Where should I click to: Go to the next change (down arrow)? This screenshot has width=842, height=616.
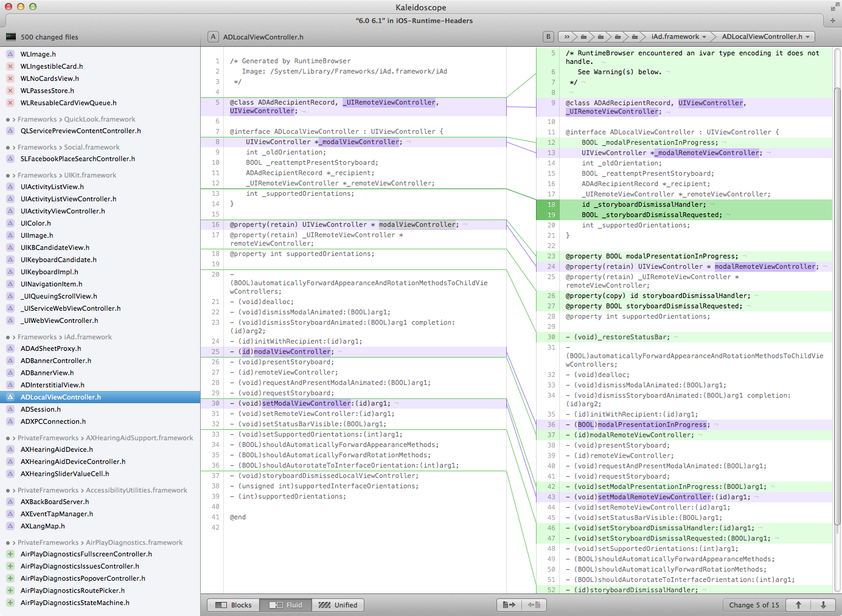click(823, 605)
